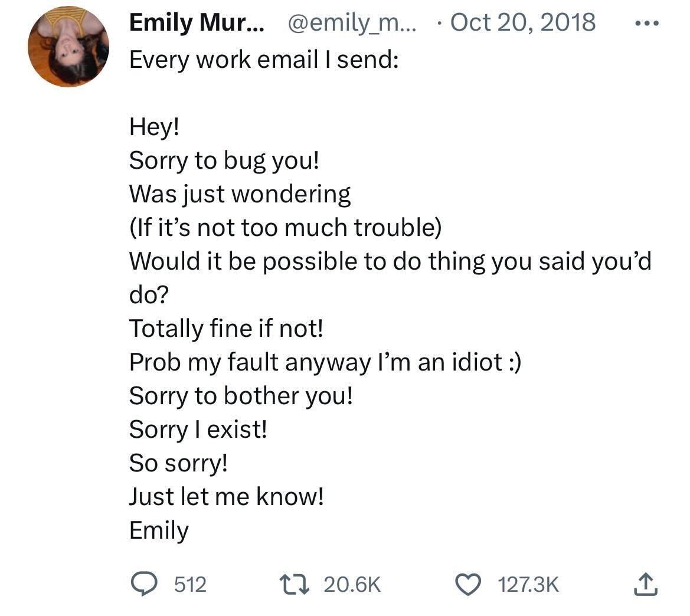Click the "Emily" signature at the end
This screenshot has height=616, width=690.
coord(159,530)
